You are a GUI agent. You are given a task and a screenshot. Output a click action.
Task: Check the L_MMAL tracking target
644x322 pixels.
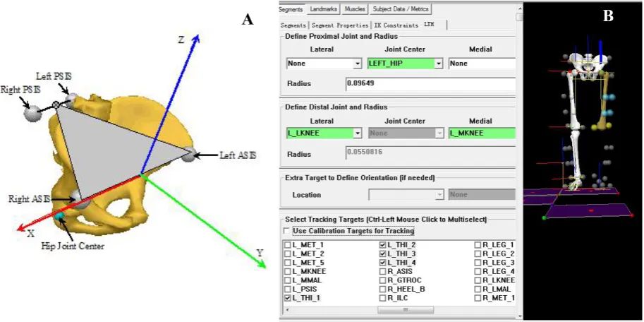(288, 280)
